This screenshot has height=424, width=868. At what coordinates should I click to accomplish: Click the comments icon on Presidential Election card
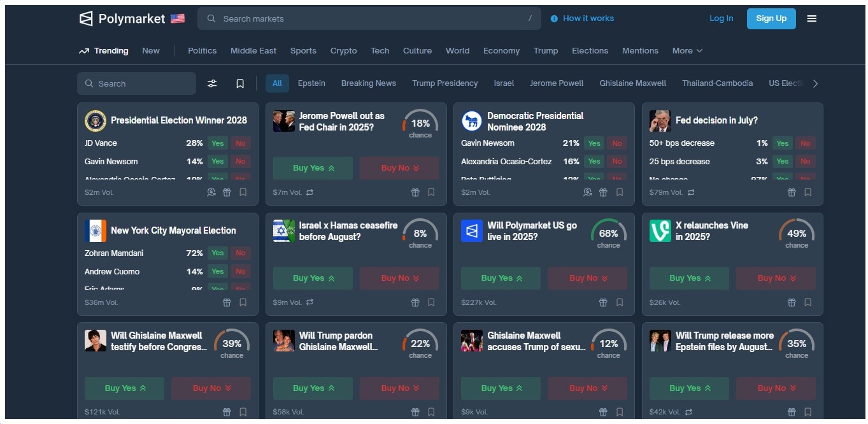pos(211,192)
